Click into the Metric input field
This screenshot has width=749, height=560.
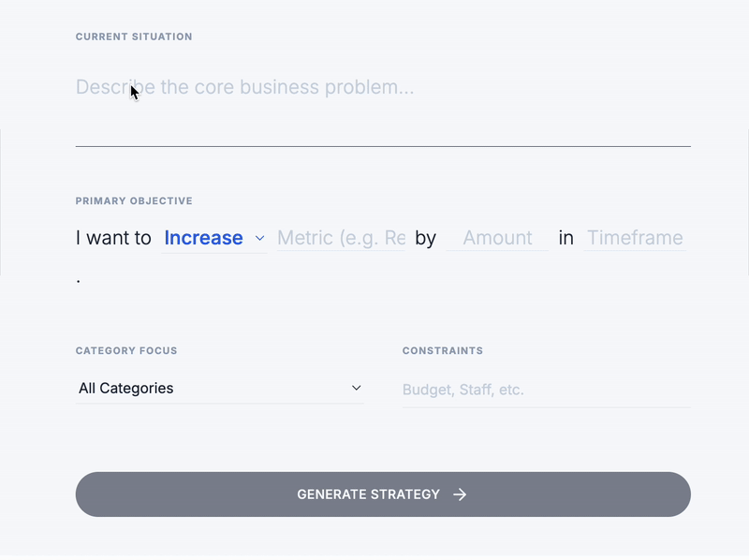click(x=341, y=238)
